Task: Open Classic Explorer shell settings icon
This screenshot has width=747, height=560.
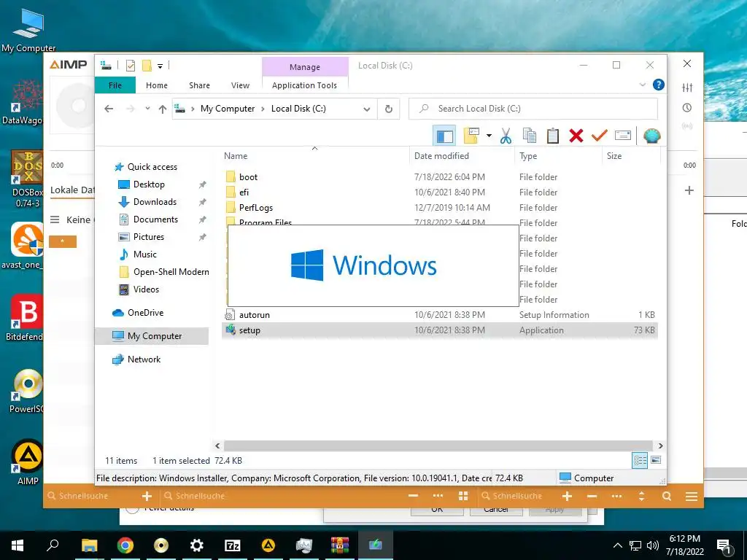Action: point(651,136)
